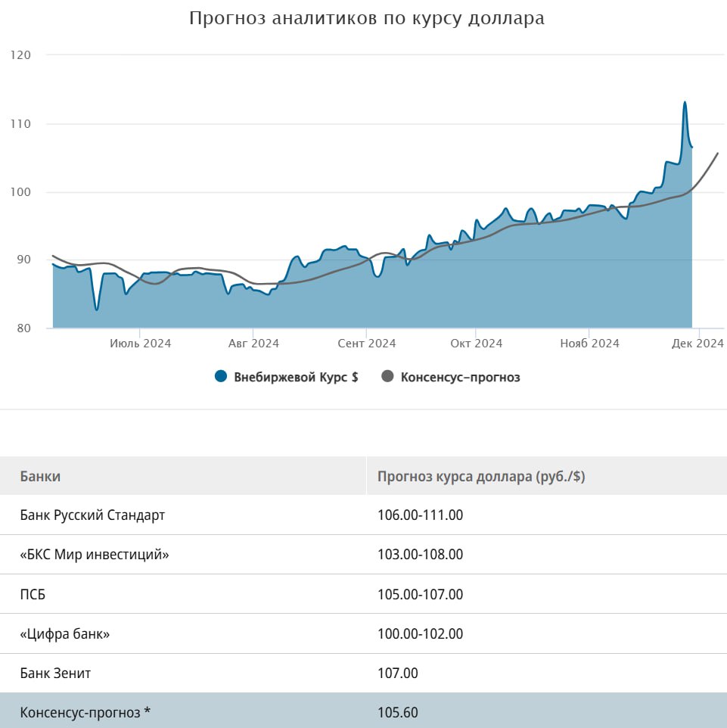Click the blue legend dot for Внебиржевой Курс $
The width and height of the screenshot is (727, 728).
221,377
